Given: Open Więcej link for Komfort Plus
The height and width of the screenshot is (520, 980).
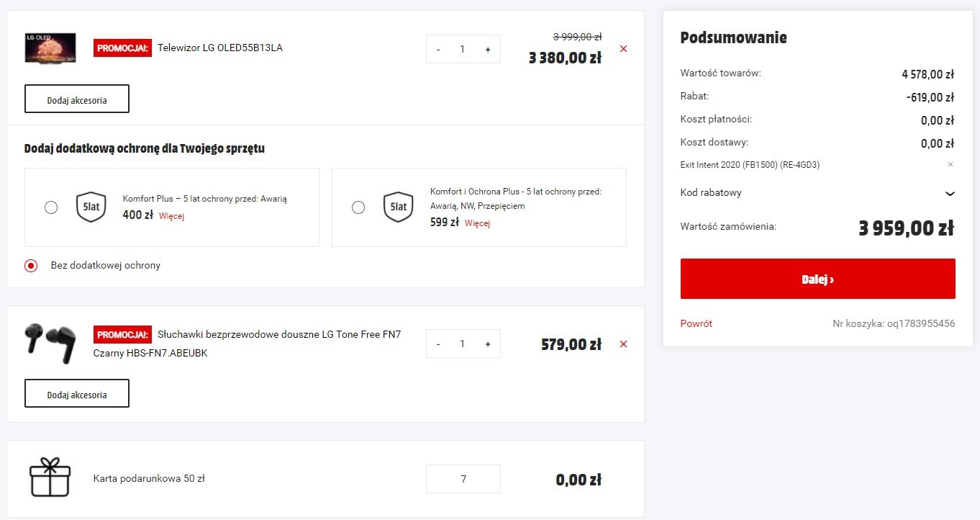Looking at the screenshot, I should [172, 216].
